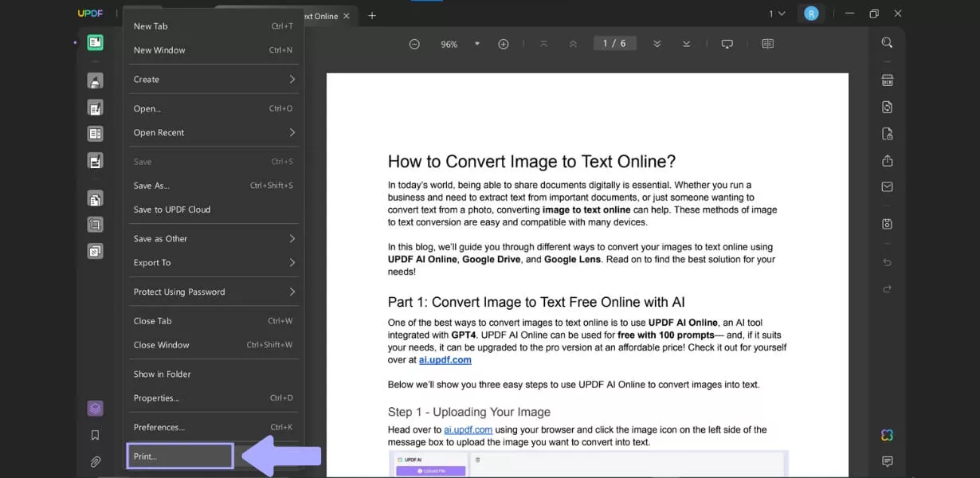Open the Layers panel icon
This screenshot has width=980, height=478.
[x=96, y=409]
